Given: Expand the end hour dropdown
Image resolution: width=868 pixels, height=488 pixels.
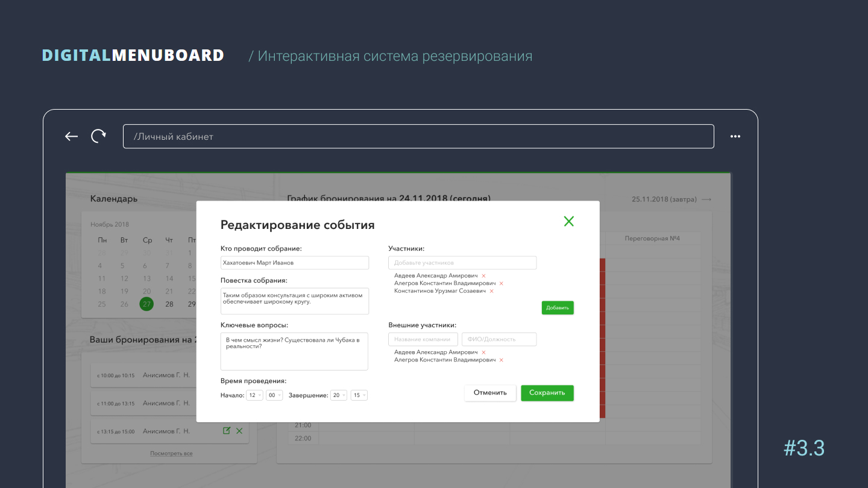Looking at the screenshot, I should click(339, 395).
